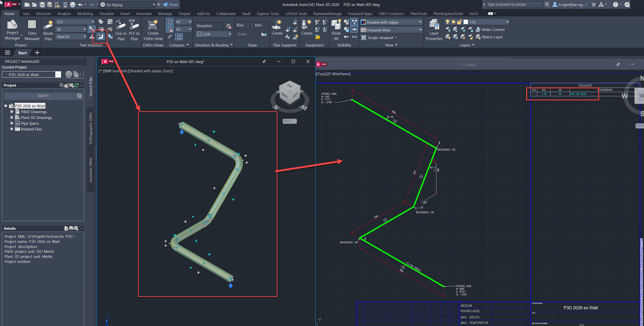The width and height of the screenshot is (644, 326).
Task: Click Match Layer button
Action: pos(489,37)
